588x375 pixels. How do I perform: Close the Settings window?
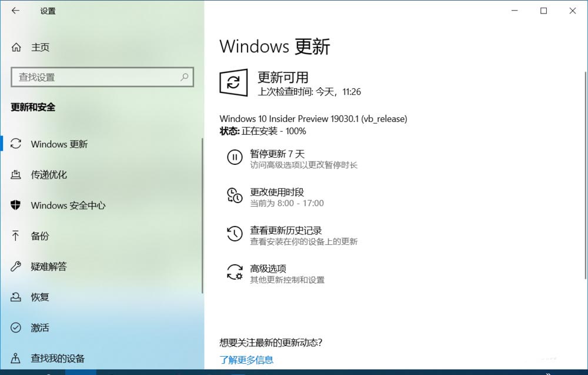573,11
